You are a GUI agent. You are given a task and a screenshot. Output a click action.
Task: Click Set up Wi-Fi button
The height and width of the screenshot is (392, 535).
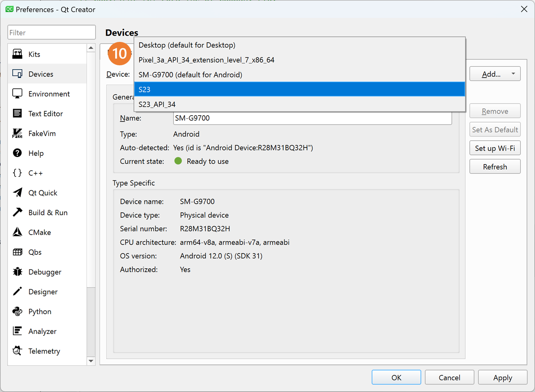(x=495, y=148)
